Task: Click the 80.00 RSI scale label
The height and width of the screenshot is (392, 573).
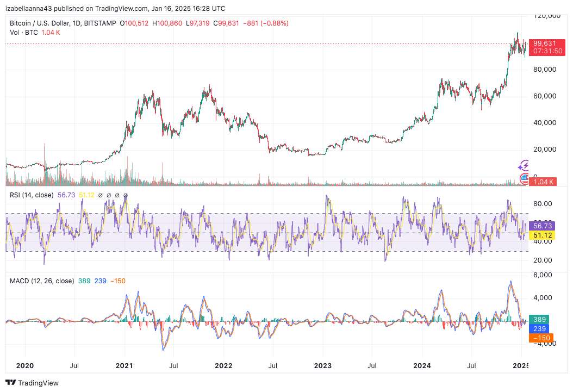Action: tap(543, 204)
